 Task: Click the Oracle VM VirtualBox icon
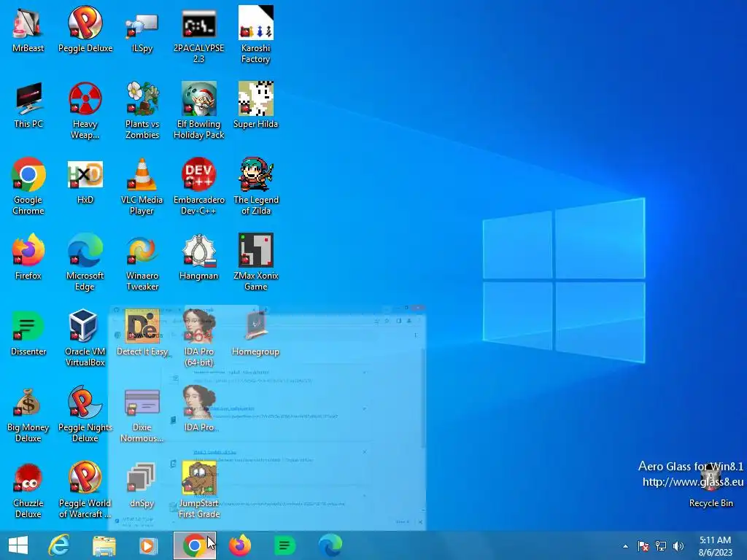click(85, 337)
